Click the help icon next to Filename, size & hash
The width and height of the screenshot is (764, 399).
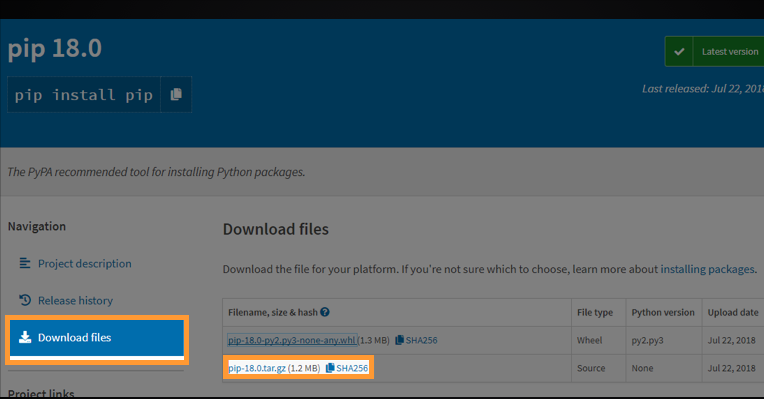[325, 312]
